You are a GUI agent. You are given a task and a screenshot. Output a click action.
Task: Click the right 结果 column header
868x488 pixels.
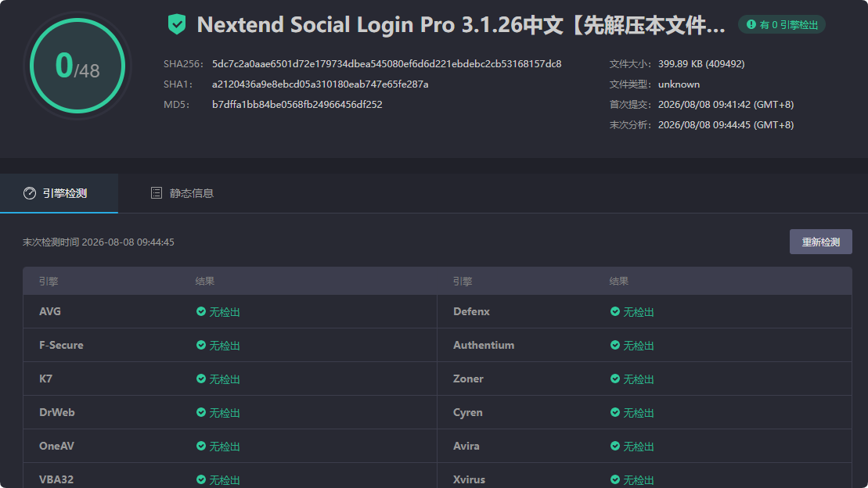click(x=619, y=281)
